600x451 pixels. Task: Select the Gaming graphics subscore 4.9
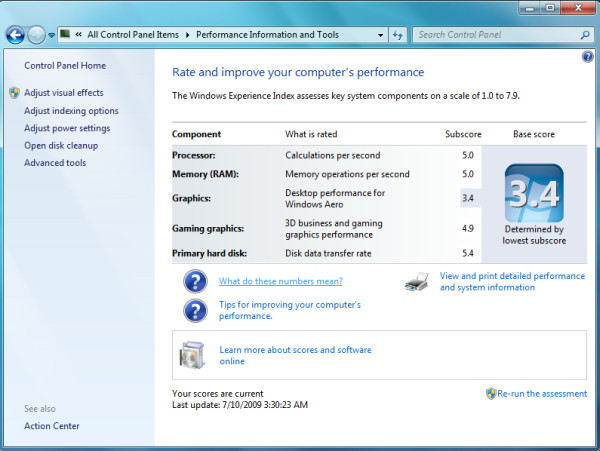point(468,229)
